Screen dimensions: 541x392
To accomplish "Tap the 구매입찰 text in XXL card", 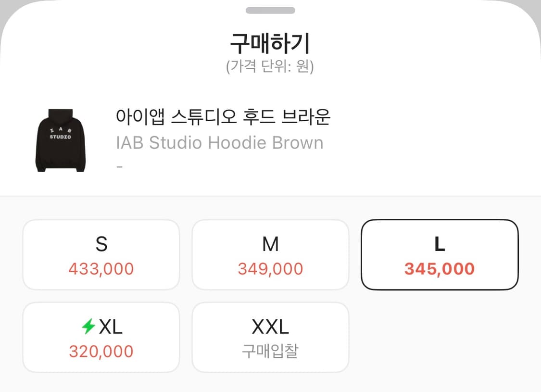I will [270, 352].
